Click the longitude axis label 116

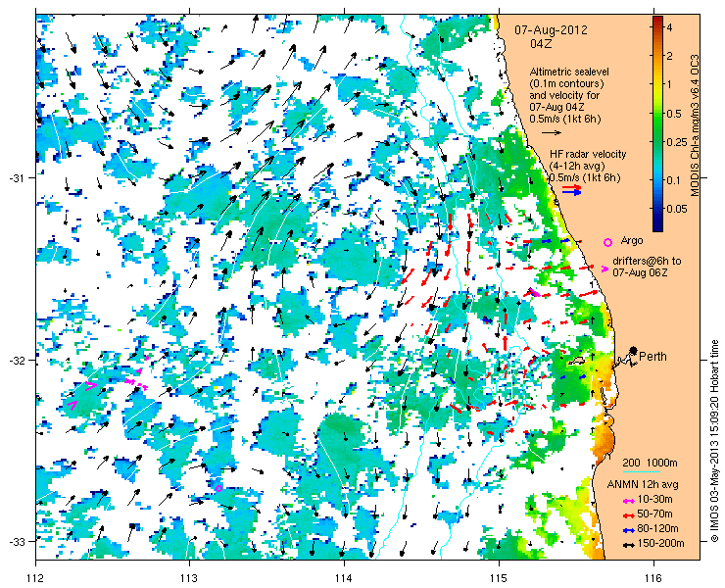tap(653, 578)
